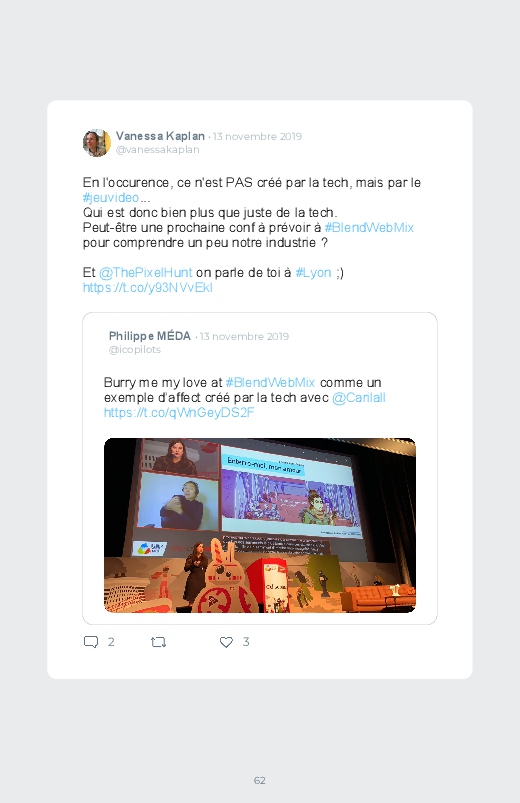Click the Vanessa Kaplan author name
This screenshot has width=520, height=803.
tap(160, 136)
